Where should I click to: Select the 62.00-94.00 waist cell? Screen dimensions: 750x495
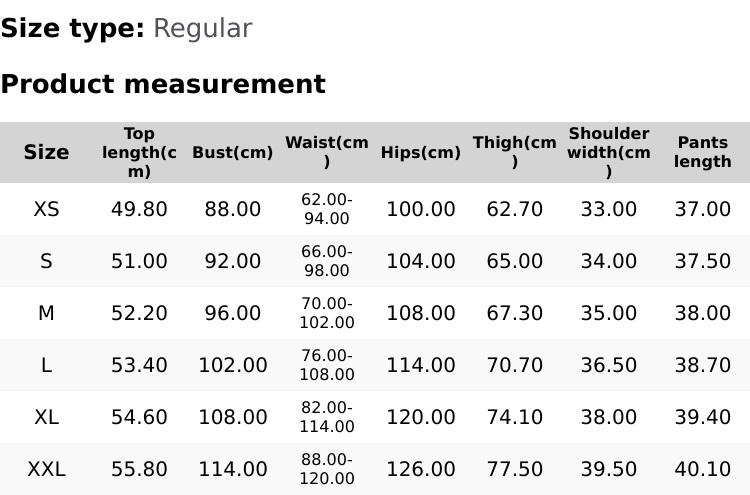[x=327, y=209]
